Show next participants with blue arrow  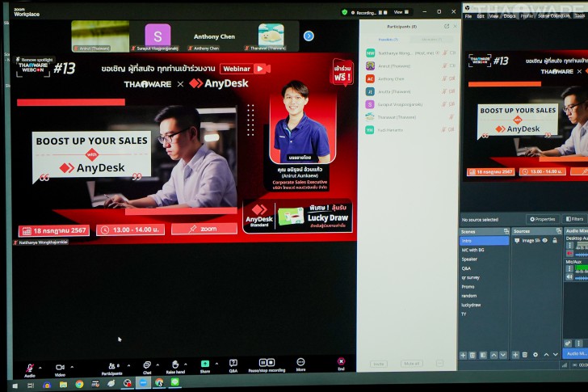pos(309,36)
